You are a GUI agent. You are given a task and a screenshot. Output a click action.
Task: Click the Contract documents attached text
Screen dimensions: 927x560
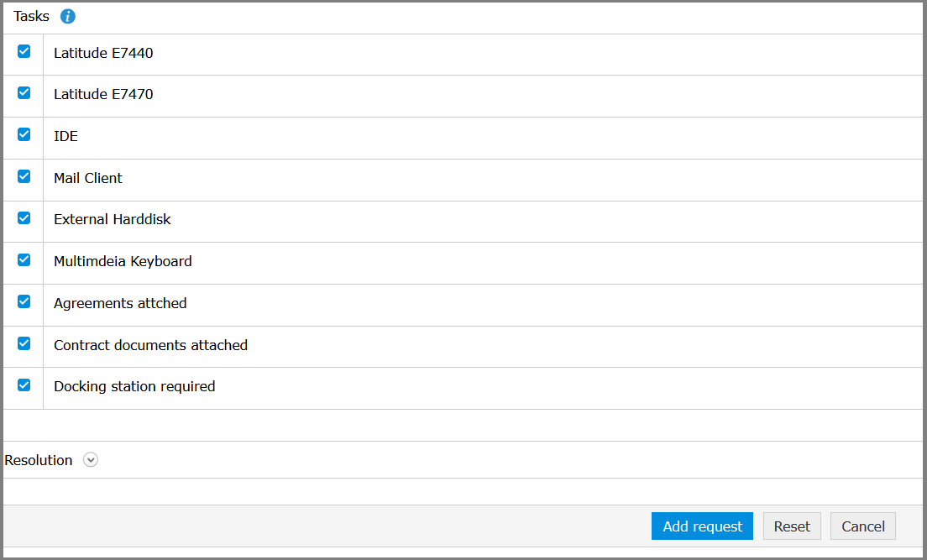coord(151,345)
